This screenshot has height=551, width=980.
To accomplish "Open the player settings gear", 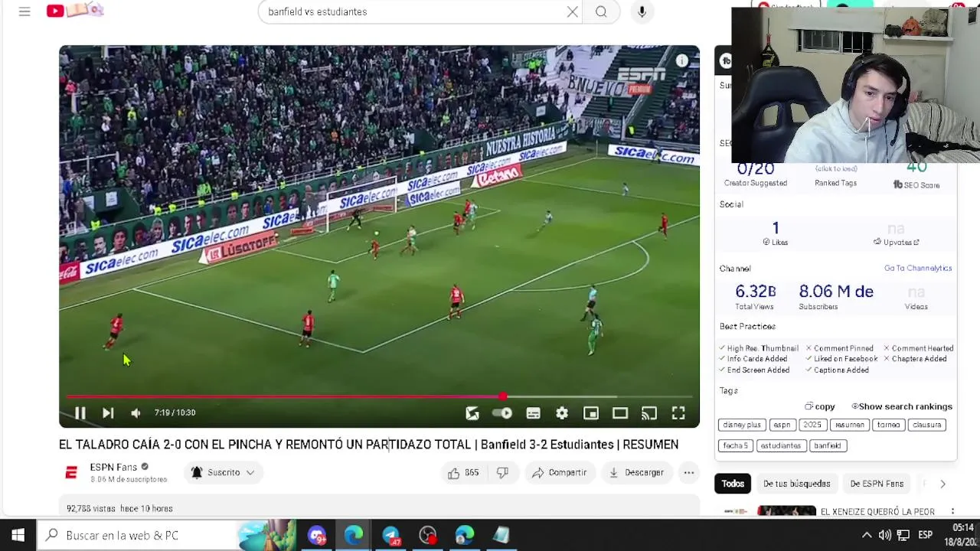I will click(562, 413).
